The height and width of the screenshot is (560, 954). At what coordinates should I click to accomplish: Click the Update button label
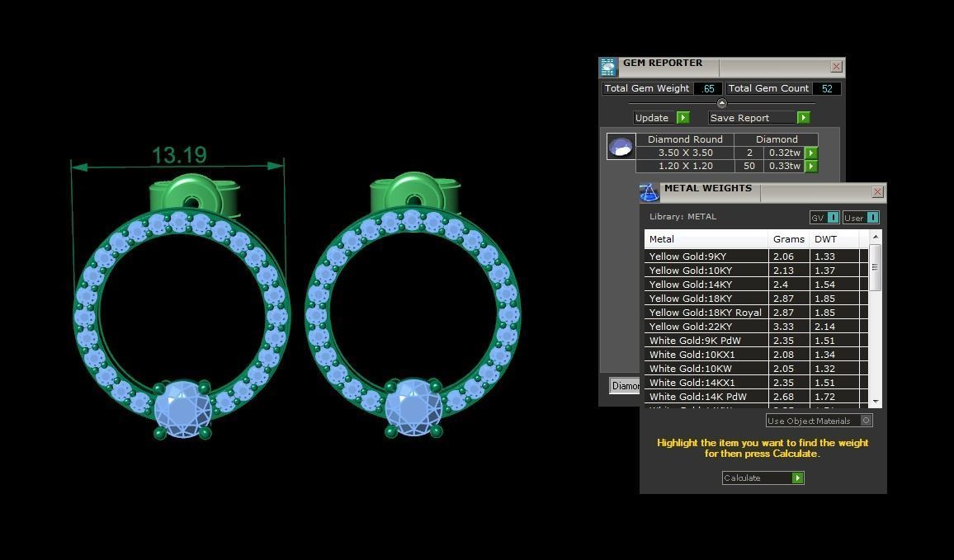pos(652,118)
